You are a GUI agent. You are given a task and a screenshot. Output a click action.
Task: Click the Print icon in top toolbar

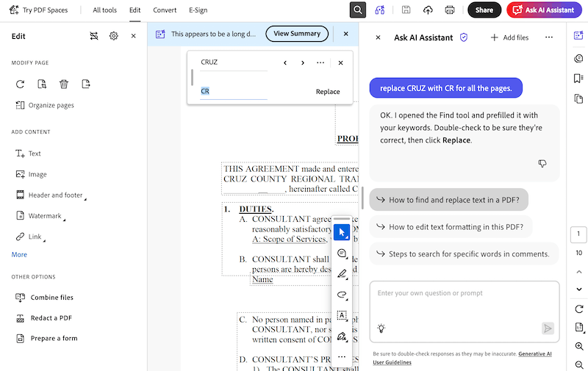450,10
